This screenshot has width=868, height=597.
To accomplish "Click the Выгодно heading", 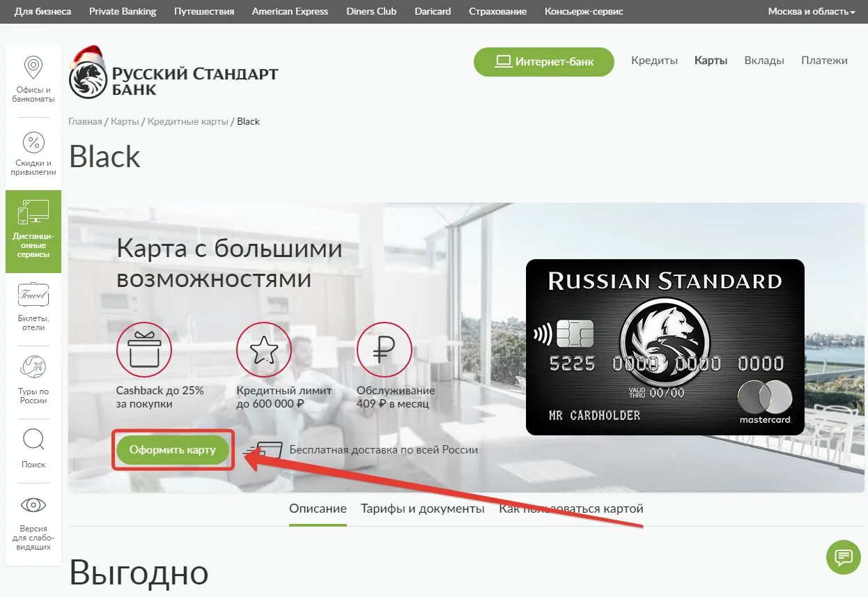I will point(139,573).
